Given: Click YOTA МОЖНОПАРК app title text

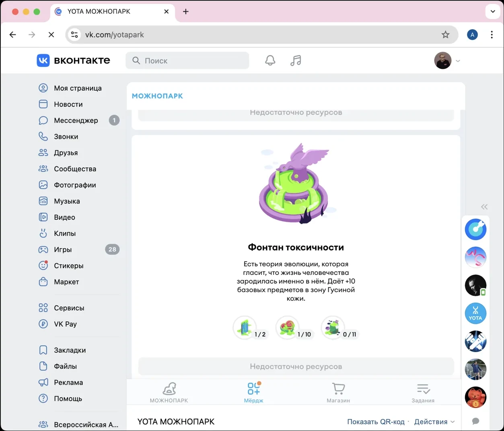Looking at the screenshot, I should tap(176, 422).
